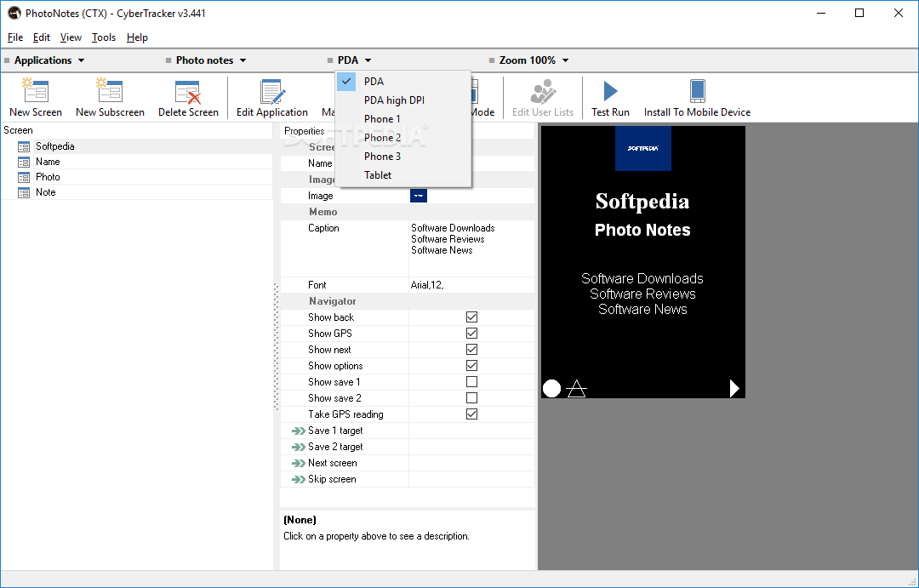The height and width of the screenshot is (588, 919).
Task: Collapse the PDA device dropdown
Action: [354, 60]
